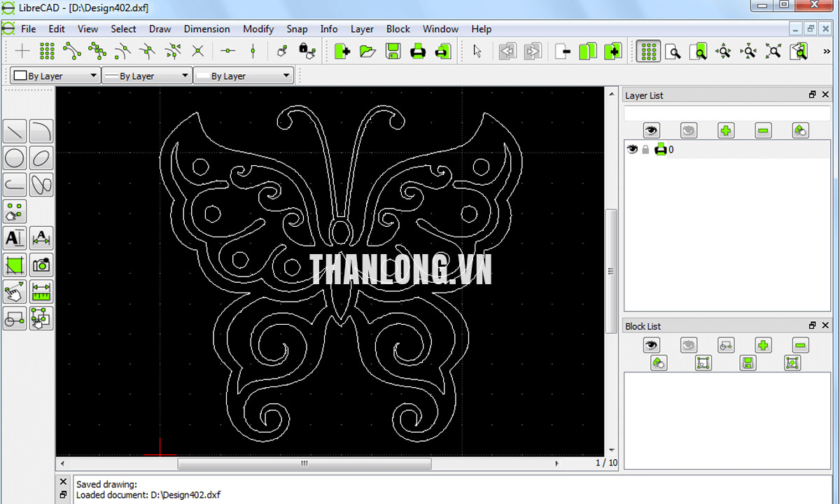
Task: Open the line width By Layer dropdown
Action: coord(147,76)
